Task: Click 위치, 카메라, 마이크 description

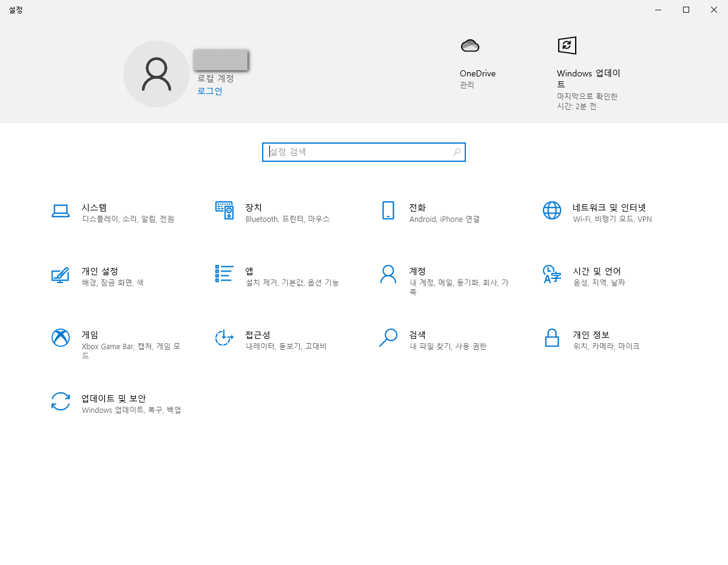Action: coord(606,347)
